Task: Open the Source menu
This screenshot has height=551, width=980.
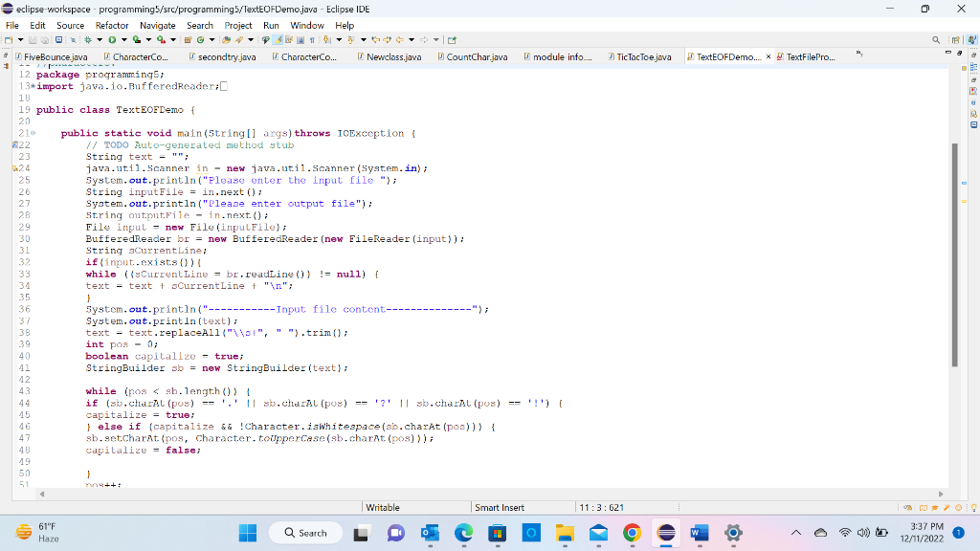Action: coord(70,26)
